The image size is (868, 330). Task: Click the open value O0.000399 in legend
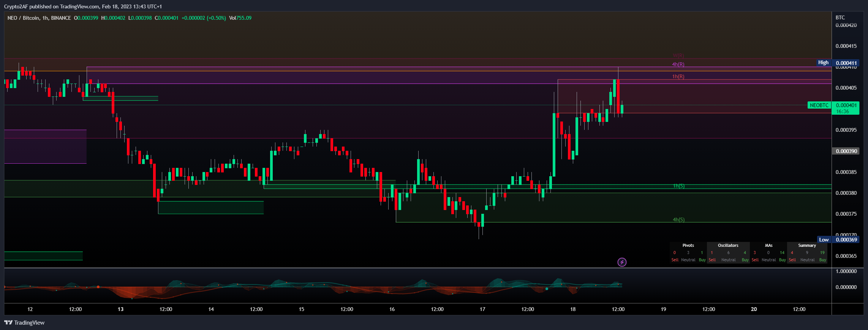(86, 18)
